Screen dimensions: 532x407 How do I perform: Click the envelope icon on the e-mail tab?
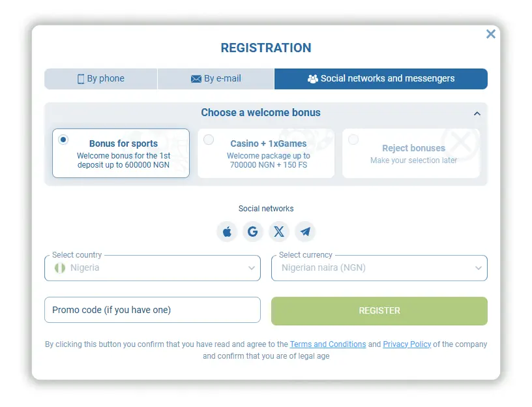[197, 78]
